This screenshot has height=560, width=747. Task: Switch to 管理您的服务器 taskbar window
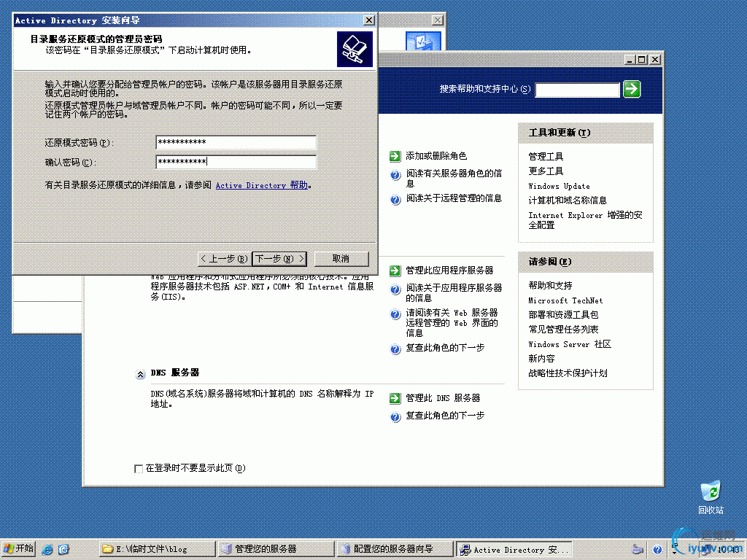point(275,549)
